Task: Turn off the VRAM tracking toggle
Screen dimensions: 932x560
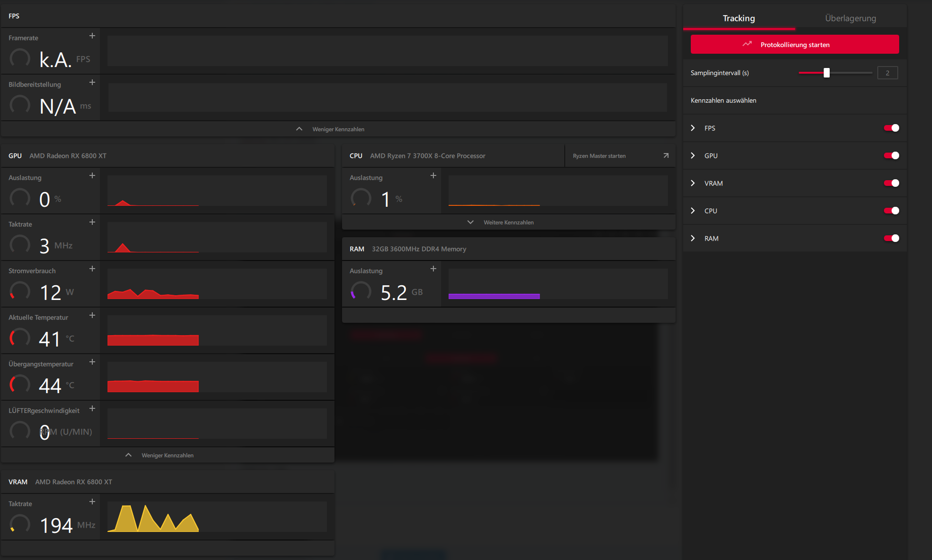Action: (891, 183)
